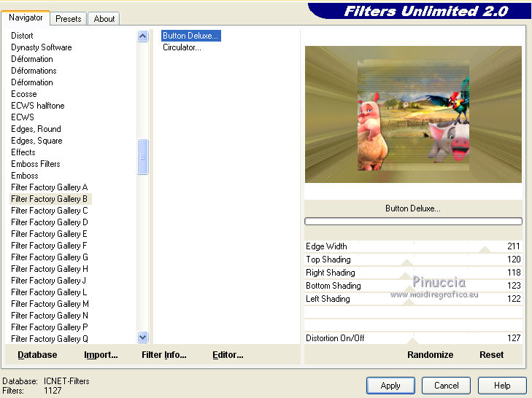Select Filter Factory Gallery M
532x398 pixels.
pyautogui.click(x=50, y=304)
